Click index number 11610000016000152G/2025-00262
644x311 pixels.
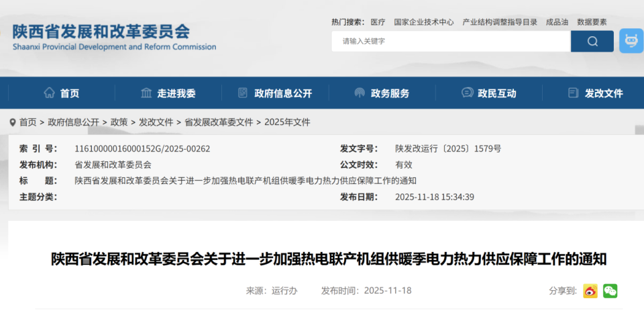pos(142,149)
